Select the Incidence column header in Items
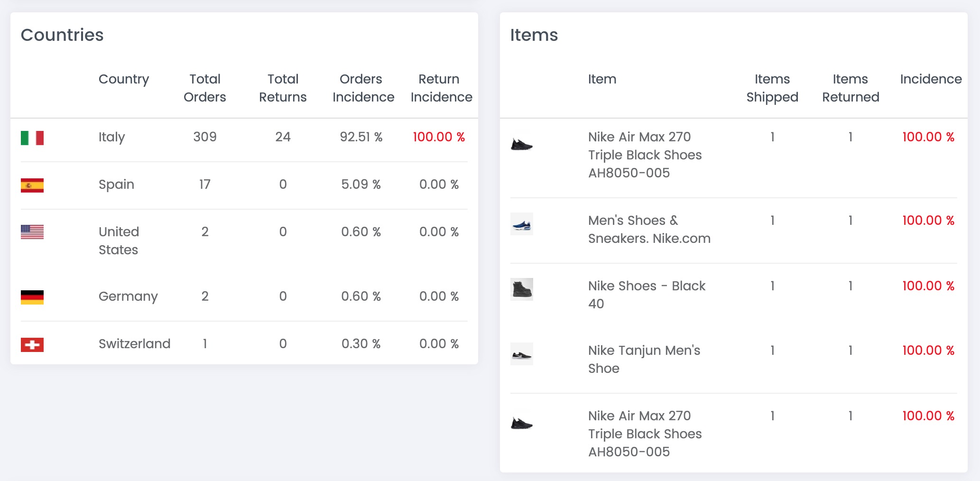 tap(931, 79)
